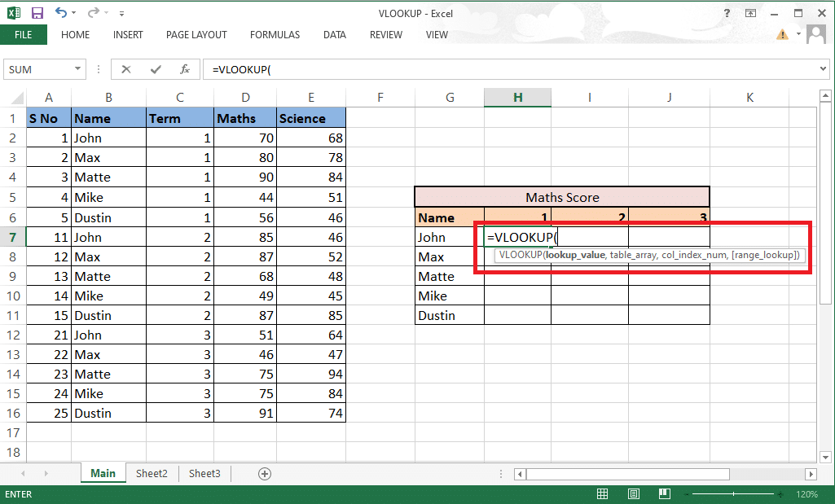This screenshot has height=504, width=835.
Task: Select column H header
Action: (x=517, y=98)
